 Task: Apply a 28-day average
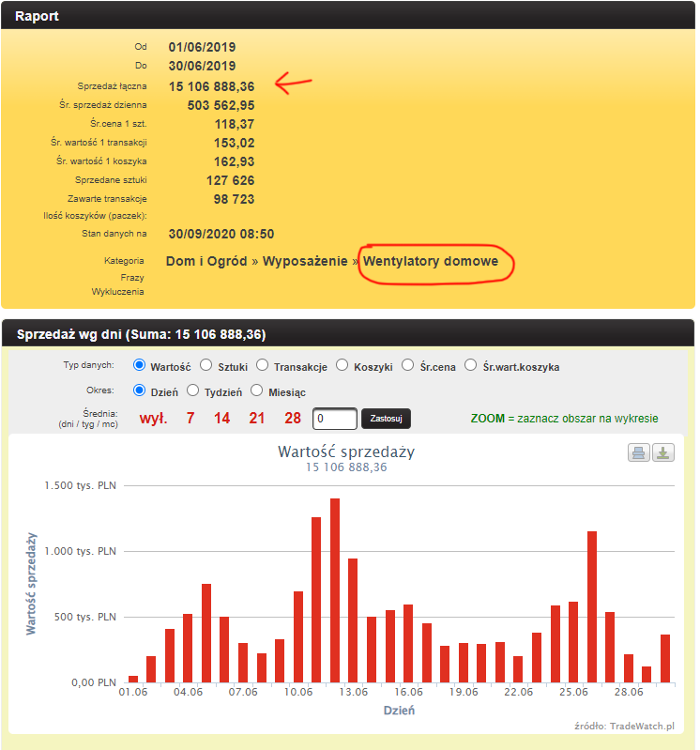293,418
